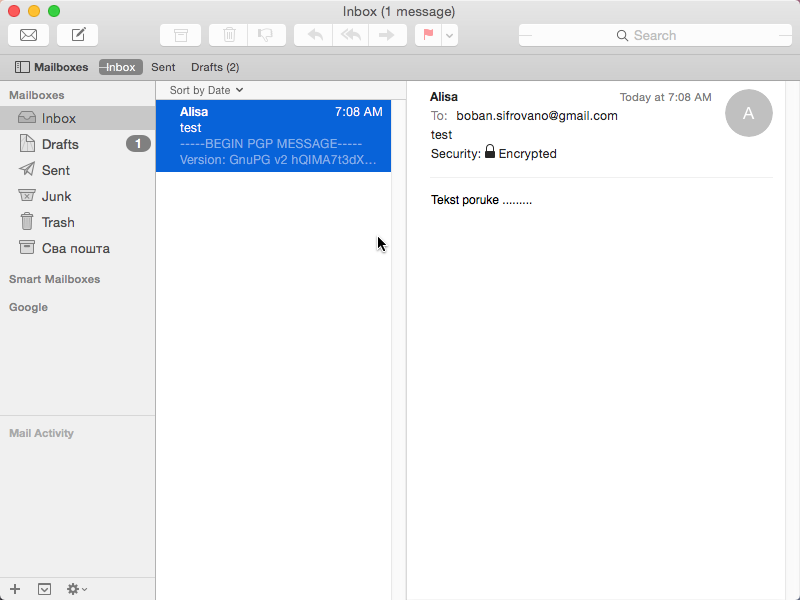The width and height of the screenshot is (800, 600).
Task: Open the gear action menu
Action: (x=77, y=589)
